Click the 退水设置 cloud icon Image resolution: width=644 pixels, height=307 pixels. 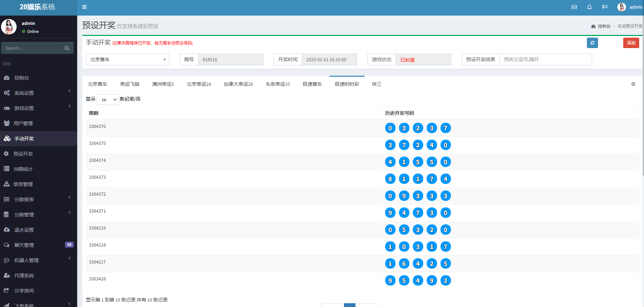7,230
